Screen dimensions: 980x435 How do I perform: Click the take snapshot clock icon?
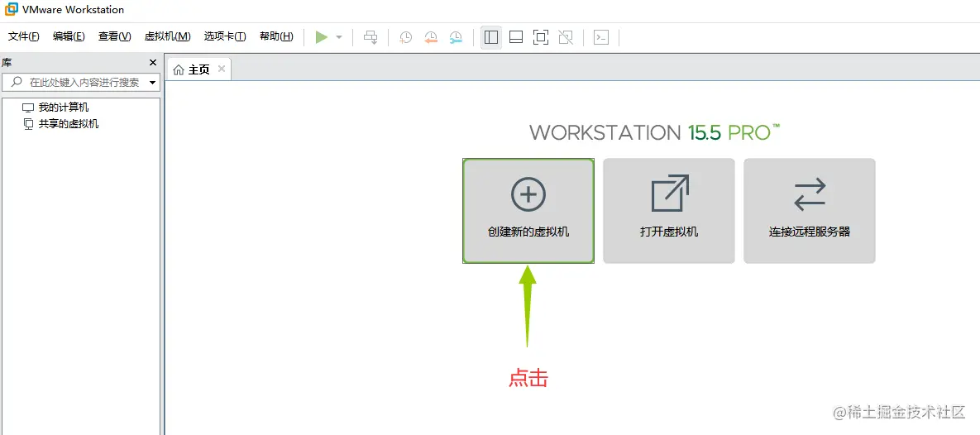point(405,37)
